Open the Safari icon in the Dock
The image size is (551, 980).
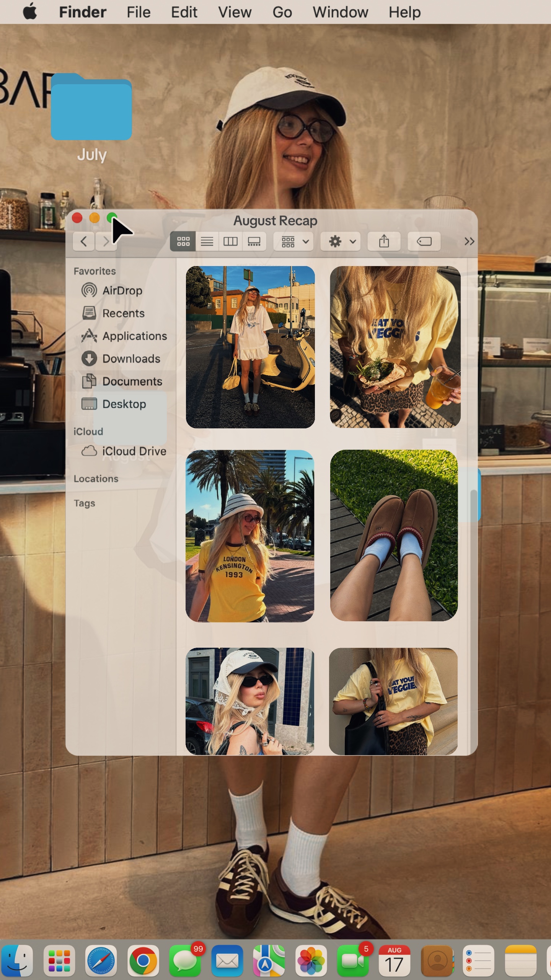tap(101, 961)
